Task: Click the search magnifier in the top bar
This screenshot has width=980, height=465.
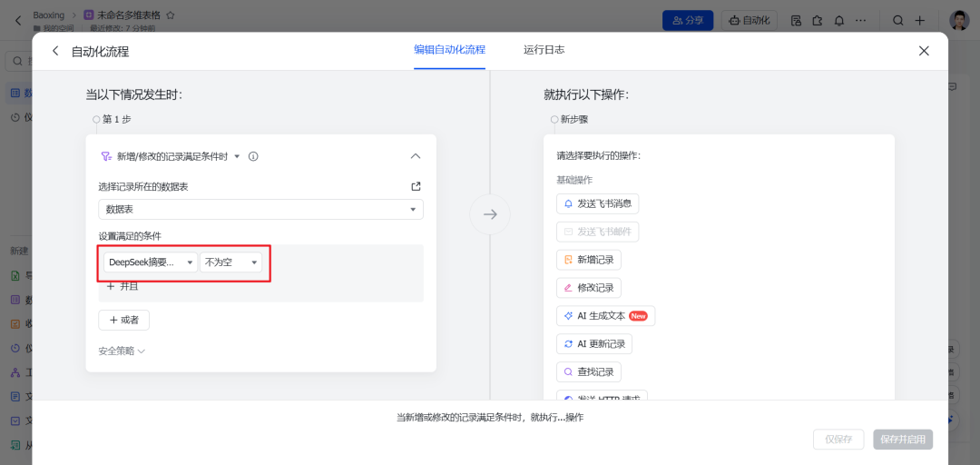Action: pos(897,21)
